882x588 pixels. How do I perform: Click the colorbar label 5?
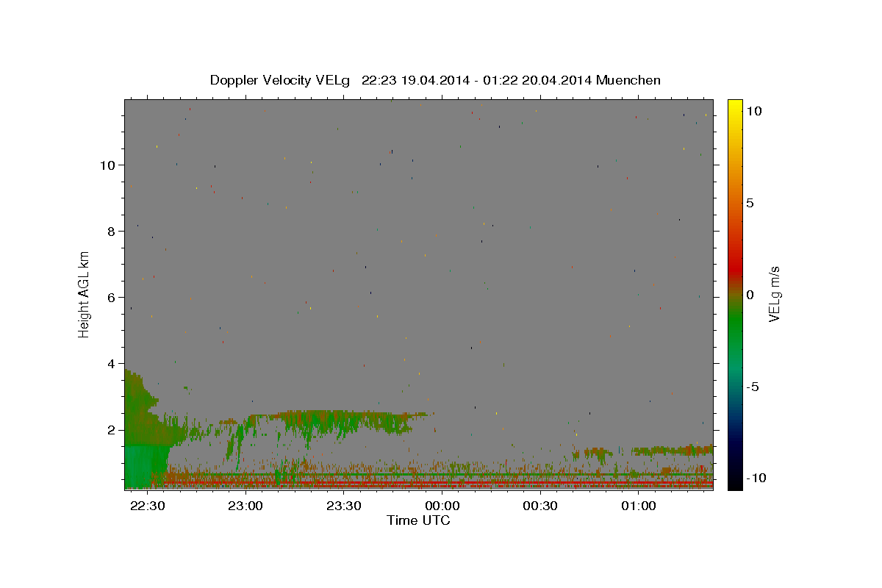[750, 203]
